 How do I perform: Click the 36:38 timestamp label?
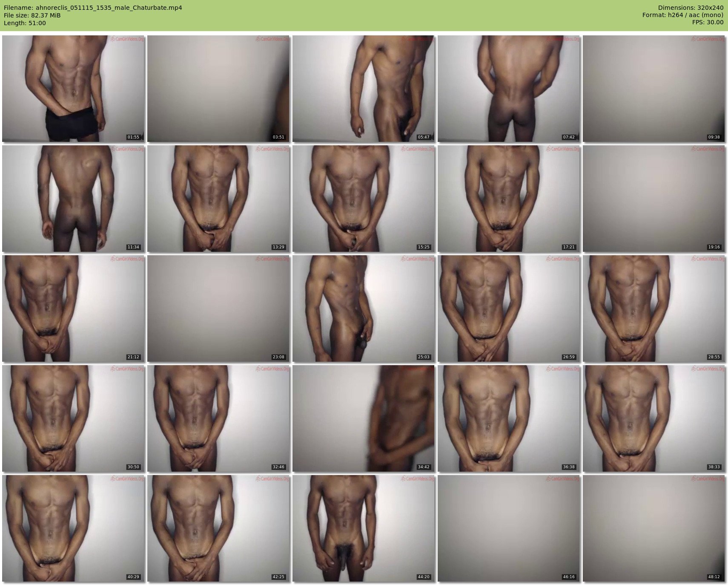pyautogui.click(x=568, y=467)
